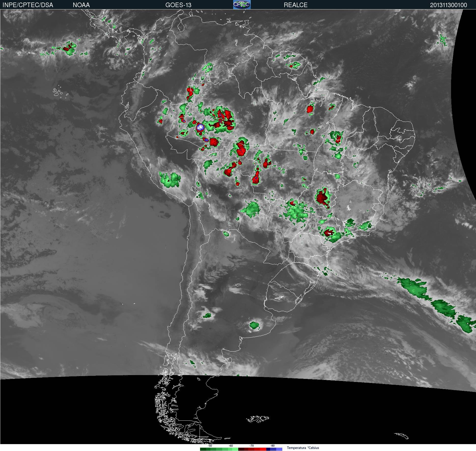Click the -50 temperature scale label
This screenshot has width=476, height=451.
pos(210,446)
